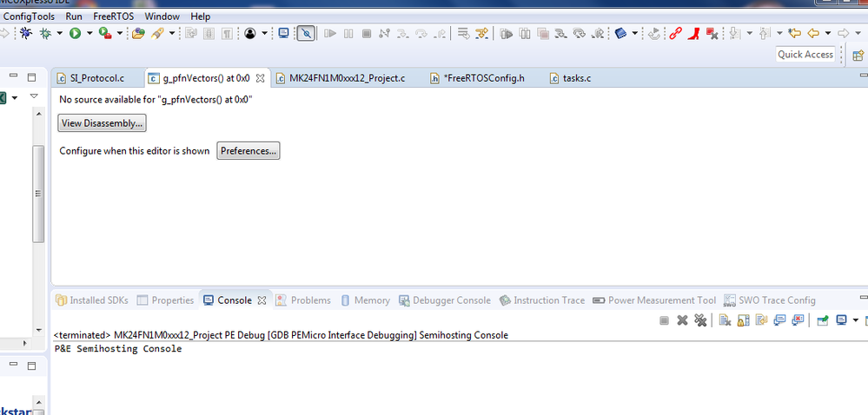Open the Problems view tab
868x415 pixels.
(x=303, y=300)
